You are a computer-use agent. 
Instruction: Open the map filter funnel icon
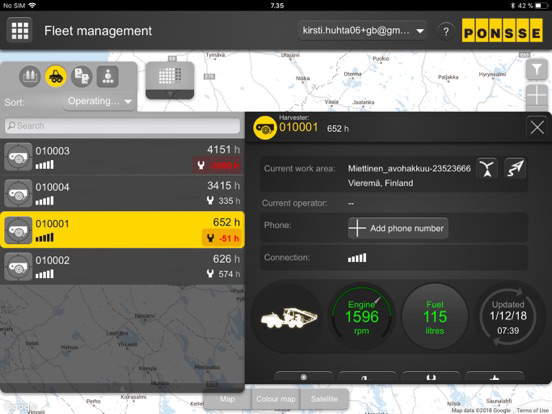[537, 69]
